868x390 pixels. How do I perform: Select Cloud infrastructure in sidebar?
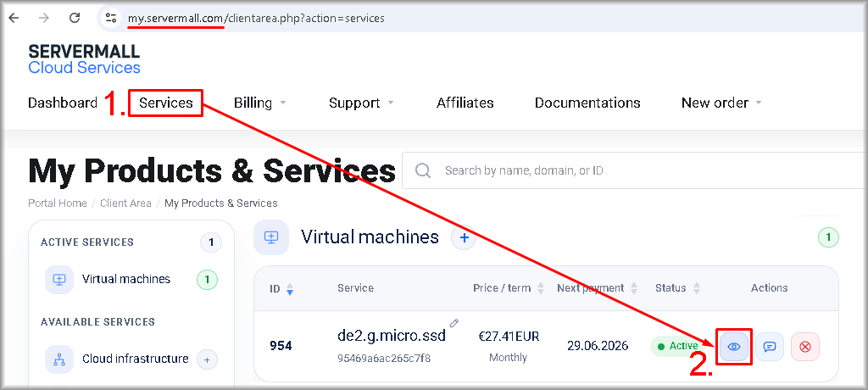coord(136,359)
